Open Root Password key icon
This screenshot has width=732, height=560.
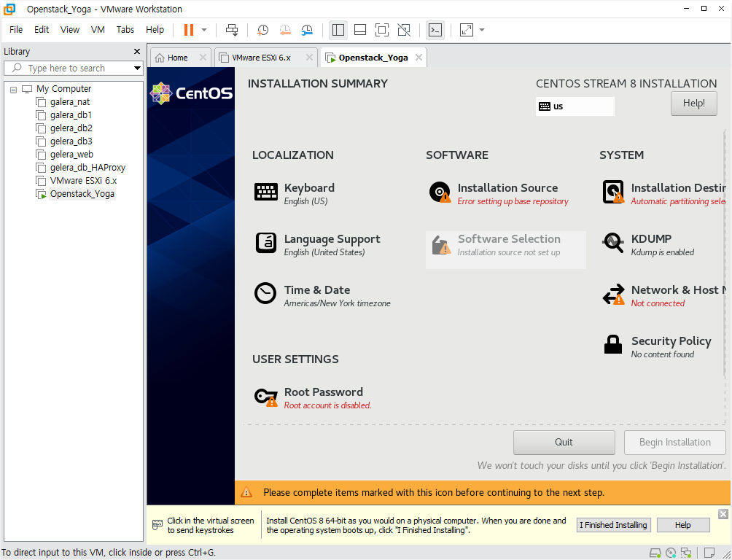pos(265,397)
